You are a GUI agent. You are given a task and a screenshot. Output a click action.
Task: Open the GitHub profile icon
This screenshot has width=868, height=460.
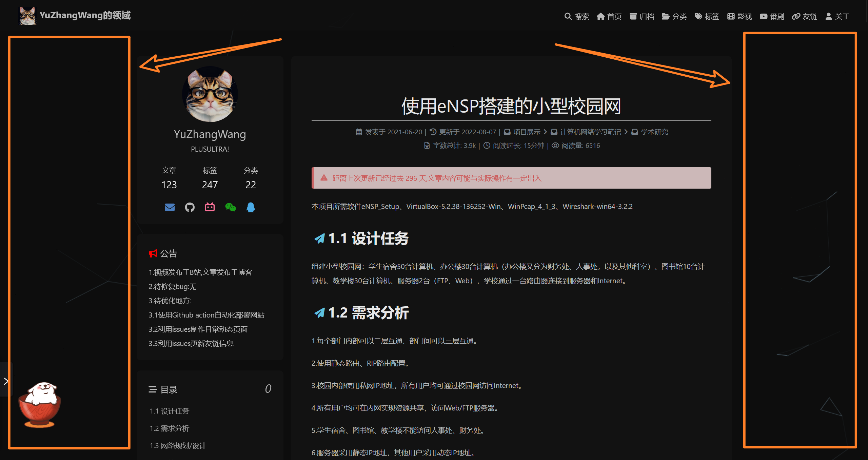[190, 207]
